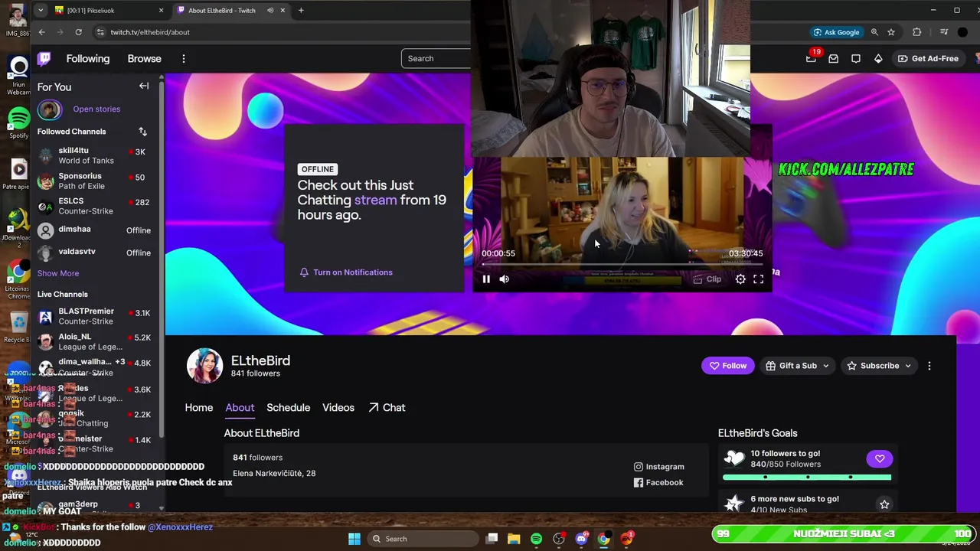The width and height of the screenshot is (980, 551).
Task: Open the Schedule channel tab
Action: coord(288,408)
